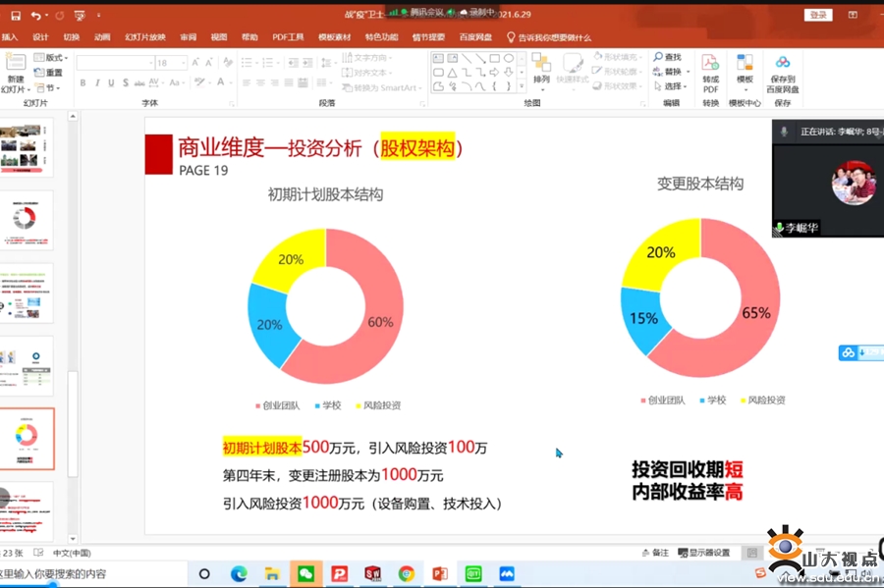
Task: Click the font color A swatch
Action: coord(222,83)
